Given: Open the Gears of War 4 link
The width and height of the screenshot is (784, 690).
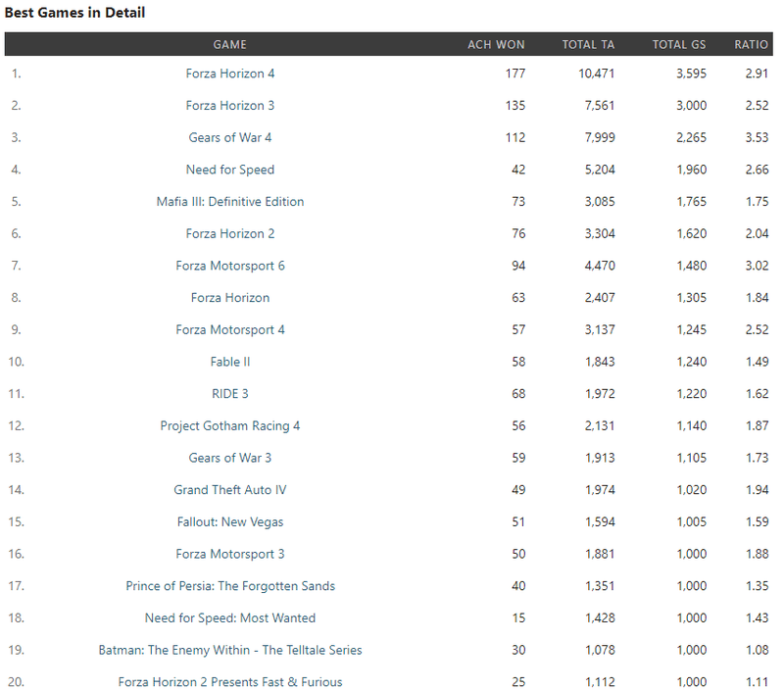Looking at the screenshot, I should tap(230, 137).
